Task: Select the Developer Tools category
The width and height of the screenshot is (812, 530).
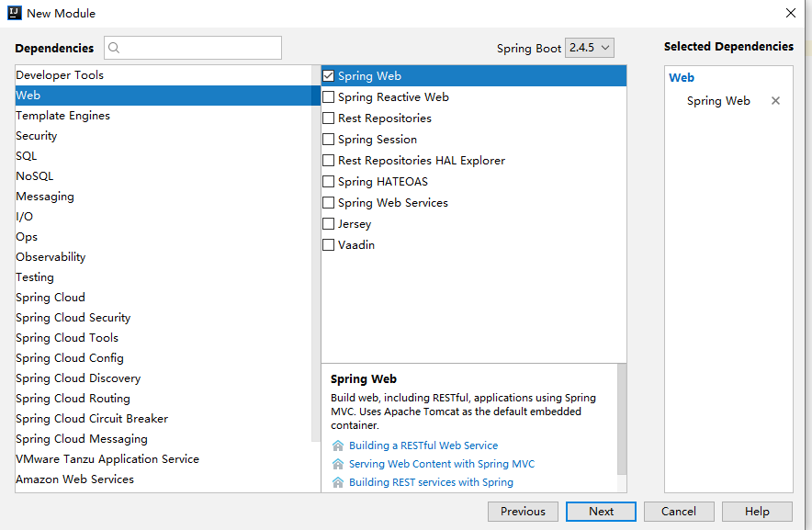Action: tap(164, 75)
